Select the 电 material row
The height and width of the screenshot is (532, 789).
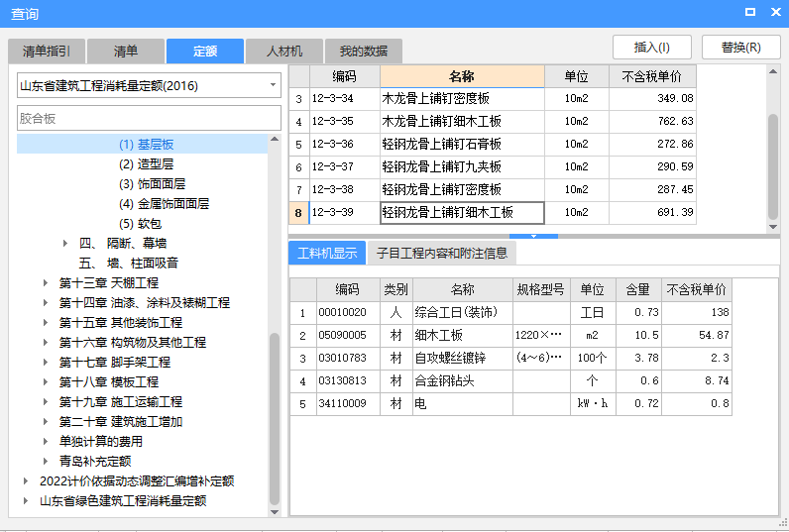point(510,403)
